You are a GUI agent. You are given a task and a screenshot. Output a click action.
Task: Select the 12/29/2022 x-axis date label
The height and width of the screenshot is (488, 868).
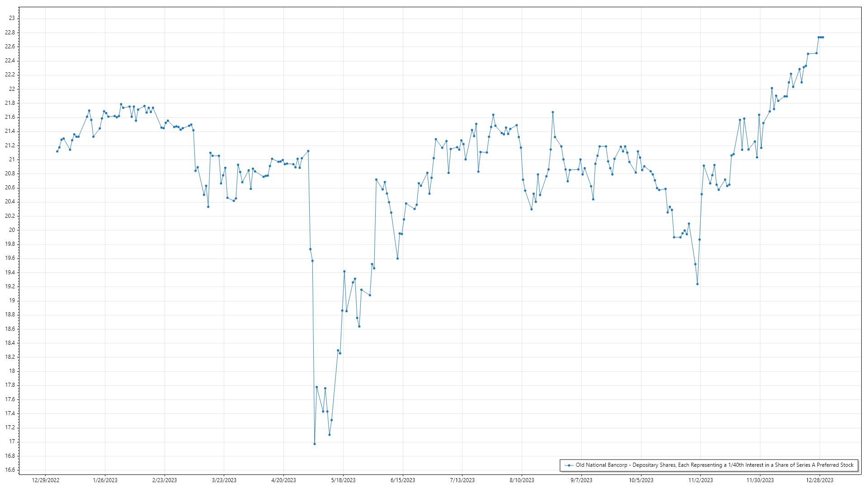46,480
